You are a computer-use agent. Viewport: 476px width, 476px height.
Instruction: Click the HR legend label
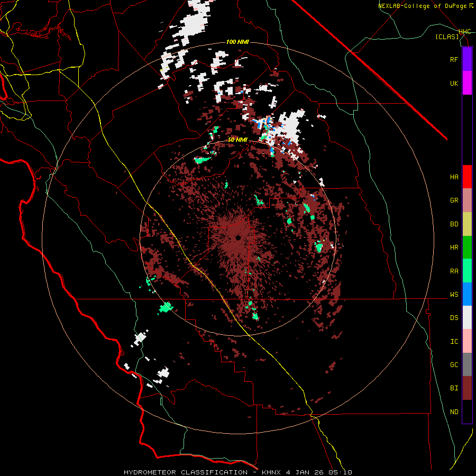click(x=454, y=248)
